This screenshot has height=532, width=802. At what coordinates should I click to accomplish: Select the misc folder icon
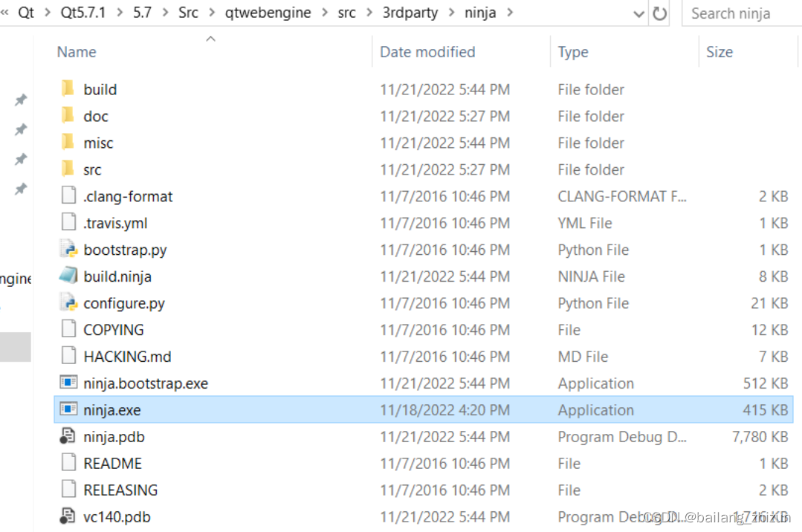(68, 142)
